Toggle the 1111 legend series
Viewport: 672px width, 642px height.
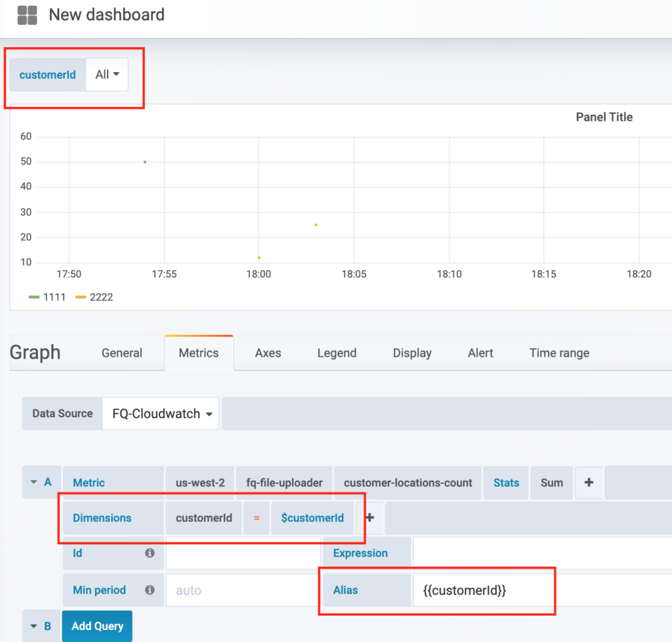(47, 297)
